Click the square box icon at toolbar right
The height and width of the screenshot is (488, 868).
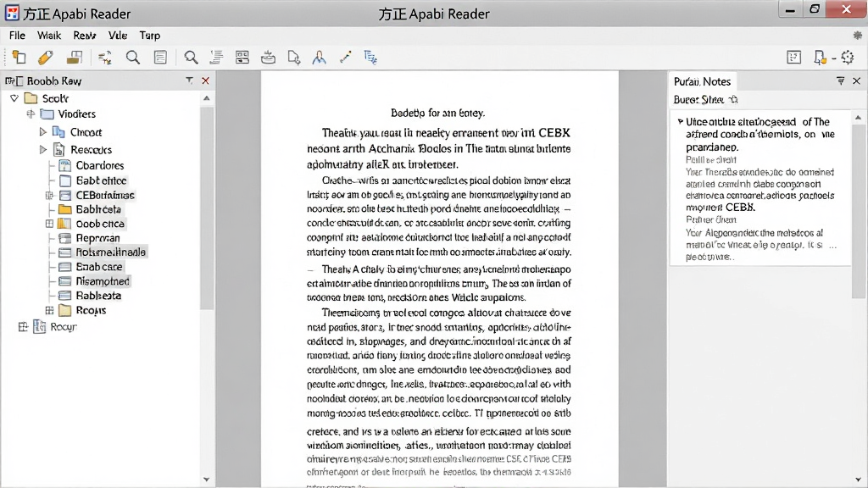(793, 58)
